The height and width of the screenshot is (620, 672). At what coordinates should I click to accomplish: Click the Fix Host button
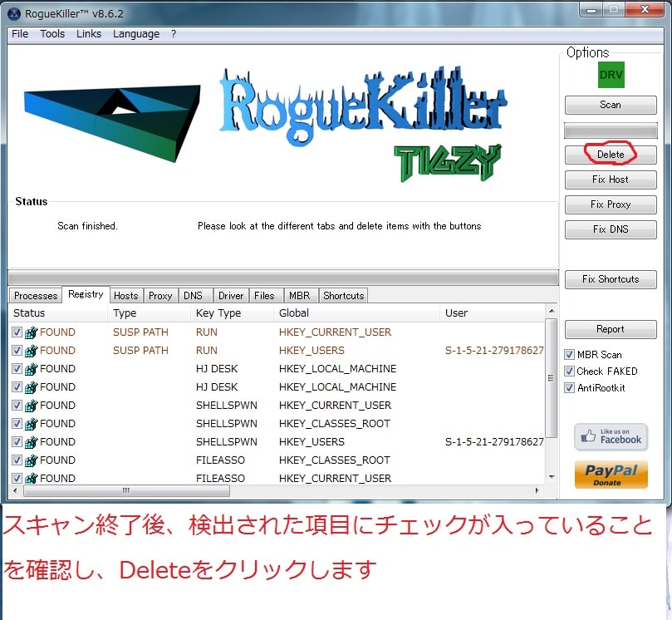tap(611, 180)
